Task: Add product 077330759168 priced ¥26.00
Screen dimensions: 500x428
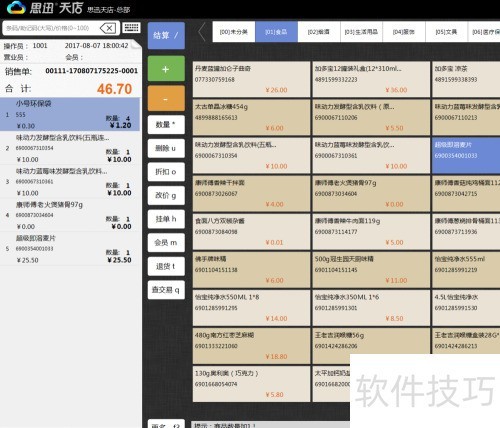Action: 251,79
